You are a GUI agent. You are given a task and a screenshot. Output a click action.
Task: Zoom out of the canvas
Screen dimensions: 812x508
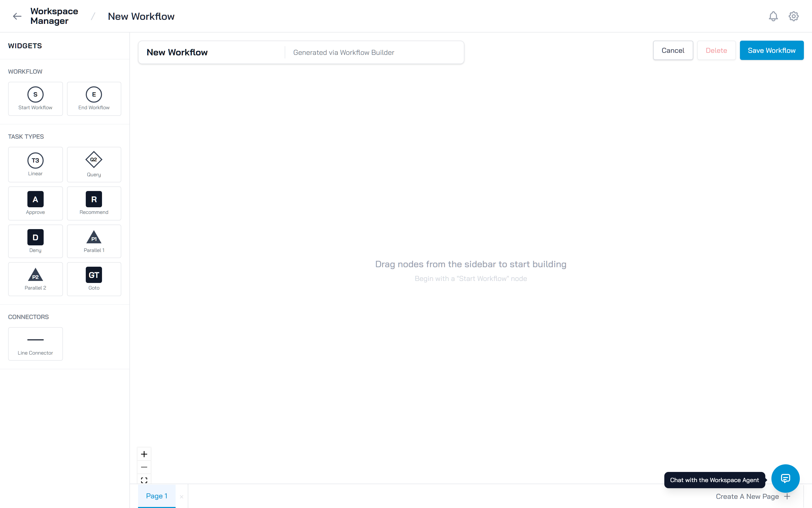[144, 467]
